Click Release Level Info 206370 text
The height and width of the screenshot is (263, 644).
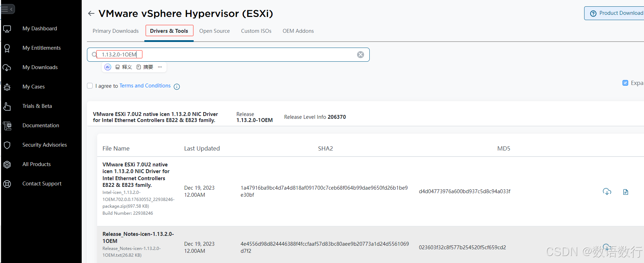click(x=315, y=117)
